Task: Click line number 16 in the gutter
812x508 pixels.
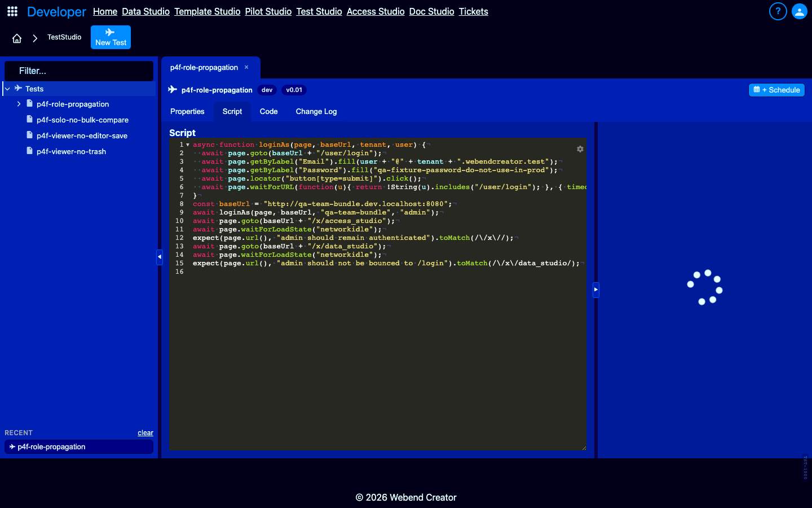Action: pyautogui.click(x=179, y=271)
